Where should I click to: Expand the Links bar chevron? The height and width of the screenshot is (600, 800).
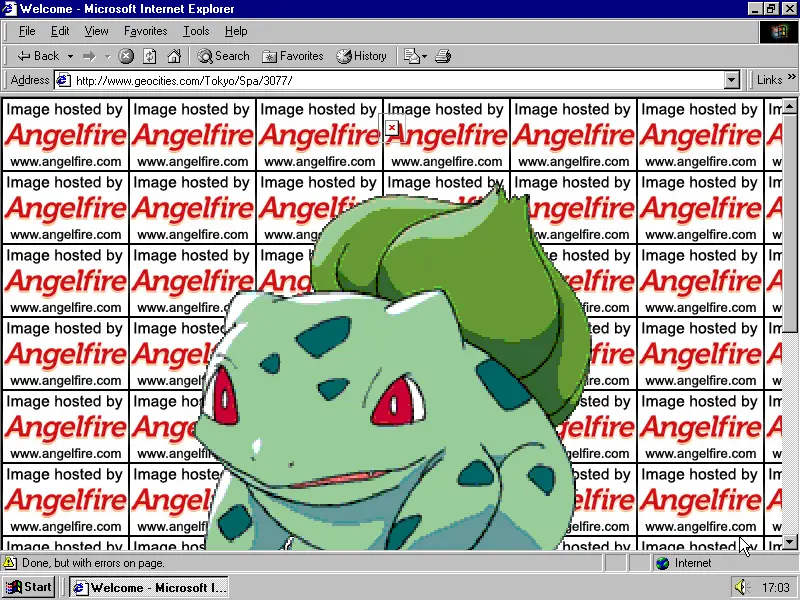790,79
